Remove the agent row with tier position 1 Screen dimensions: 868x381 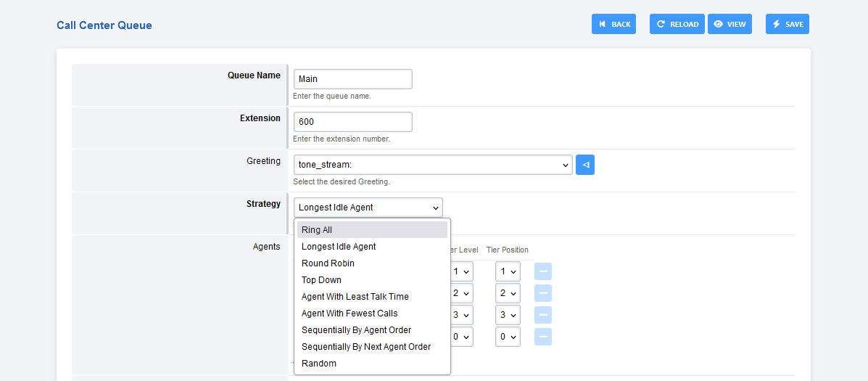543,271
